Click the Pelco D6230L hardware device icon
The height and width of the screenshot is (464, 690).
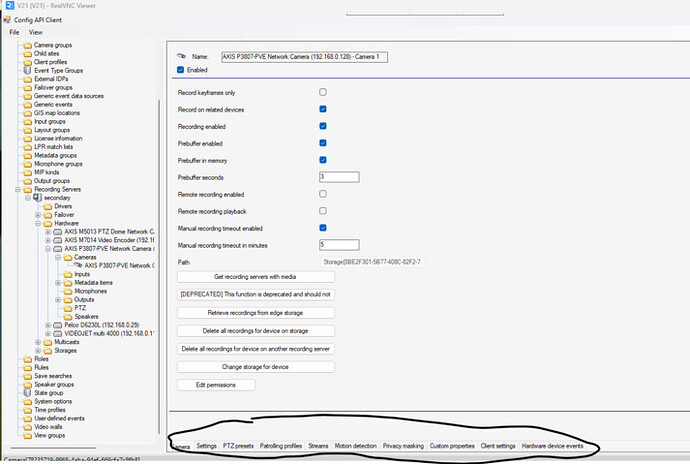click(59, 325)
